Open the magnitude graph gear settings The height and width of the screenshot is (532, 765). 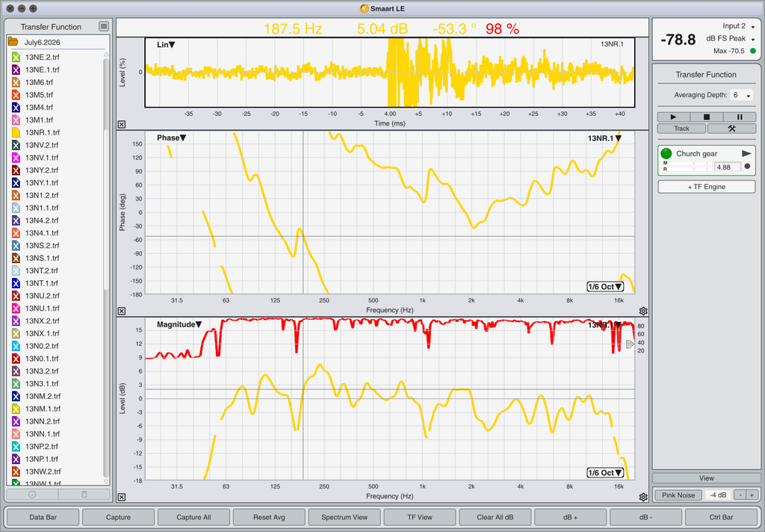[x=643, y=497]
